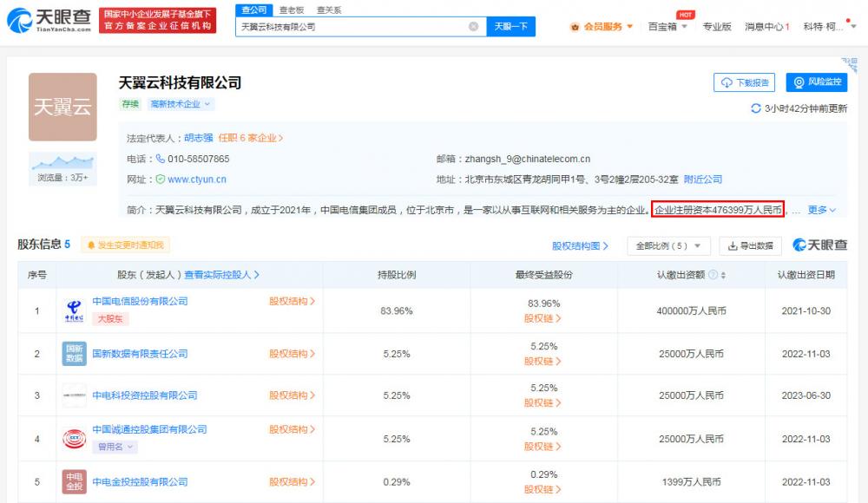
Task: Switch to the 查公司 tab
Action: 254,10
